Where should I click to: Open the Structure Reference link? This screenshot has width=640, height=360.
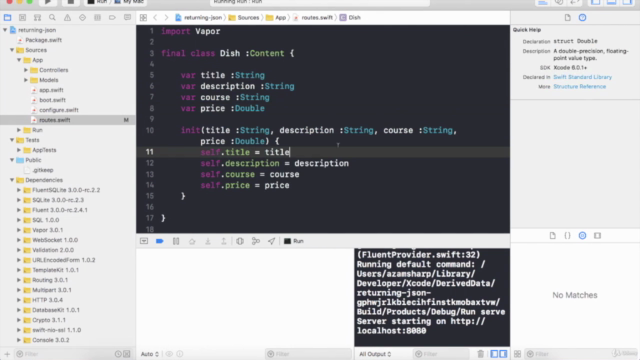[x=580, y=87]
